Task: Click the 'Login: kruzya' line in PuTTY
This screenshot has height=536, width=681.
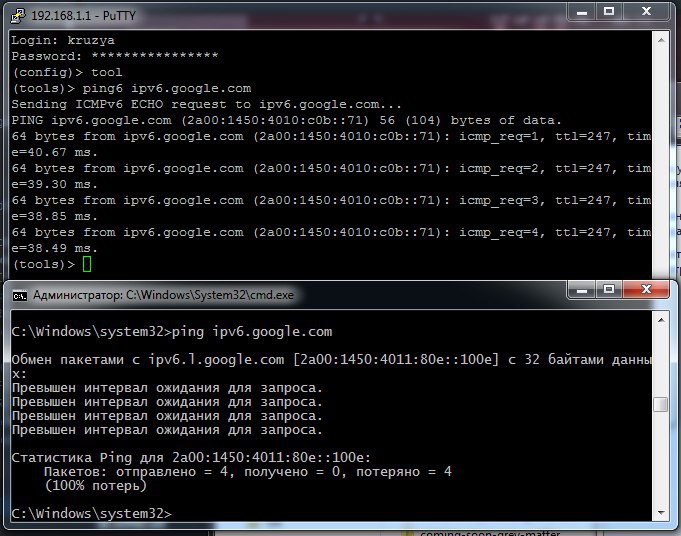Action: coord(63,40)
